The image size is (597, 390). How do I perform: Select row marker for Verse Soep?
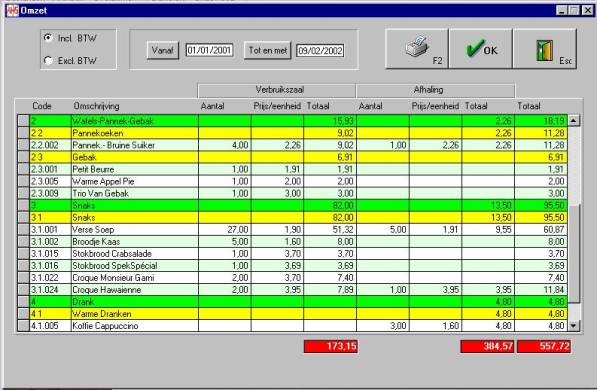[x=24, y=230]
